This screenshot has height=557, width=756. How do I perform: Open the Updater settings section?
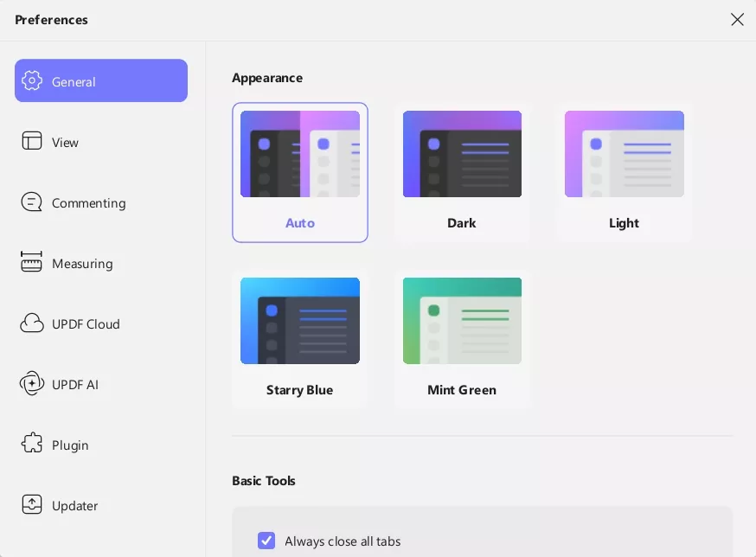(x=101, y=505)
